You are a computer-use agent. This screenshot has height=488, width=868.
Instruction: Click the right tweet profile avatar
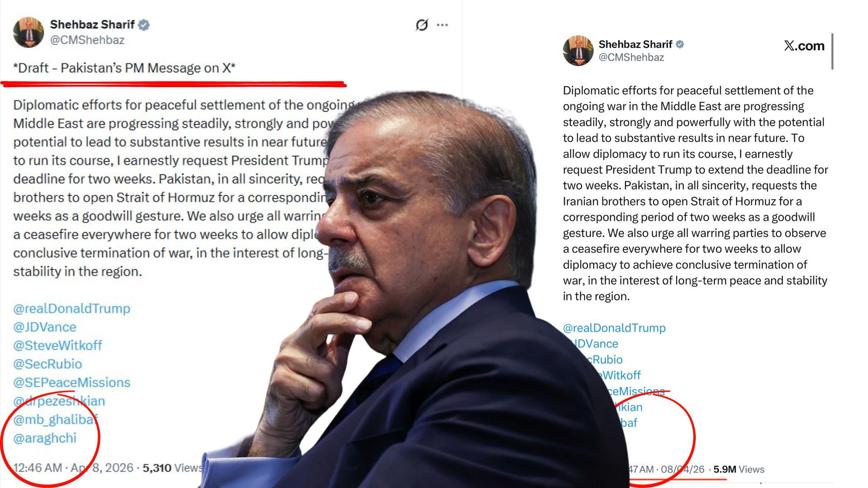(578, 51)
